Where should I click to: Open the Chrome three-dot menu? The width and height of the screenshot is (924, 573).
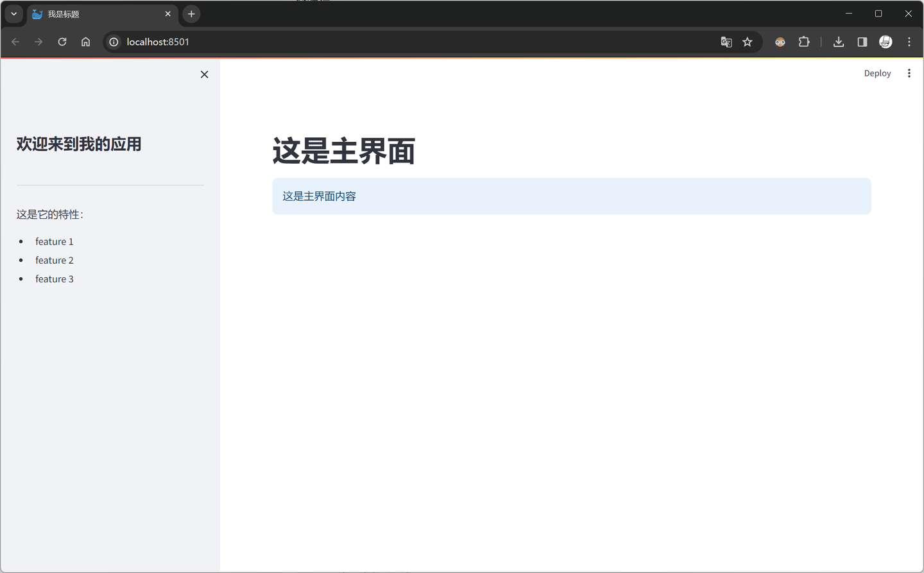click(x=909, y=42)
